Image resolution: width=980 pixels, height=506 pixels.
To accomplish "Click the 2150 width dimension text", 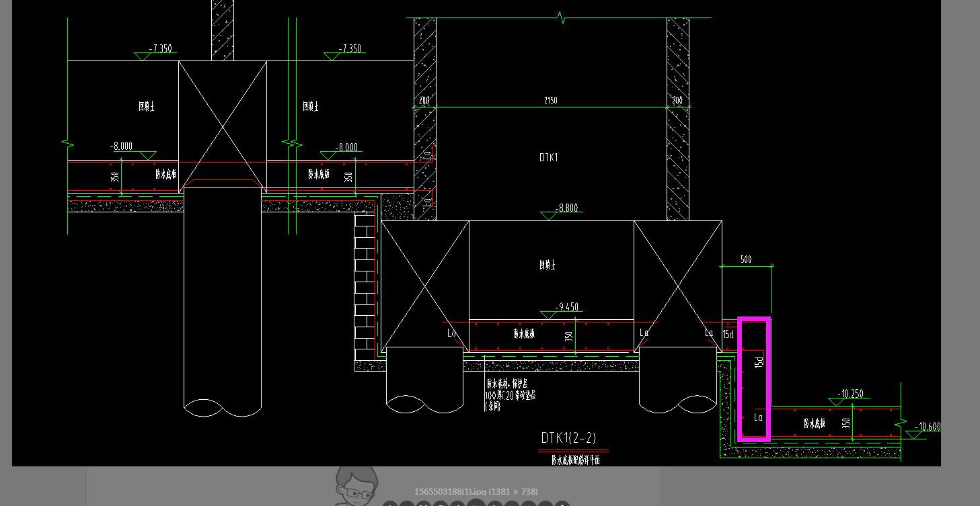I will [550, 101].
